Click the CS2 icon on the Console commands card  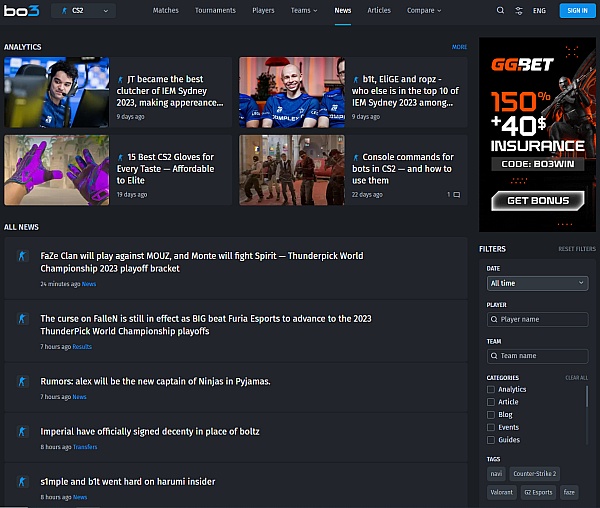[x=356, y=157]
